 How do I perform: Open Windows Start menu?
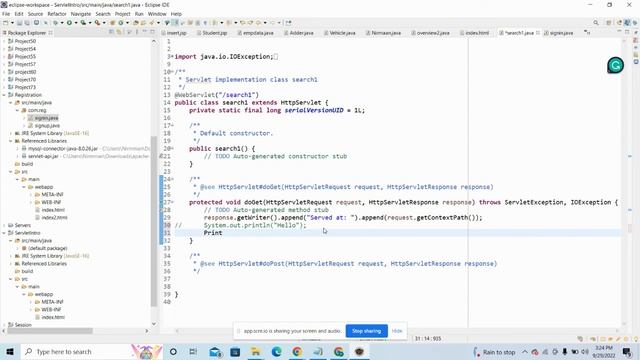tap(10, 351)
